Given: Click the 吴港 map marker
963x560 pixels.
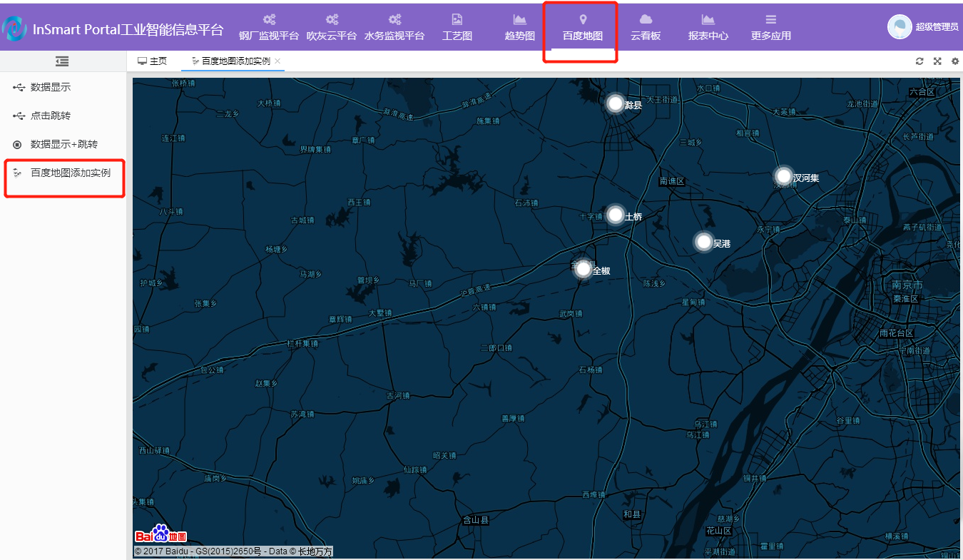Looking at the screenshot, I should [704, 242].
